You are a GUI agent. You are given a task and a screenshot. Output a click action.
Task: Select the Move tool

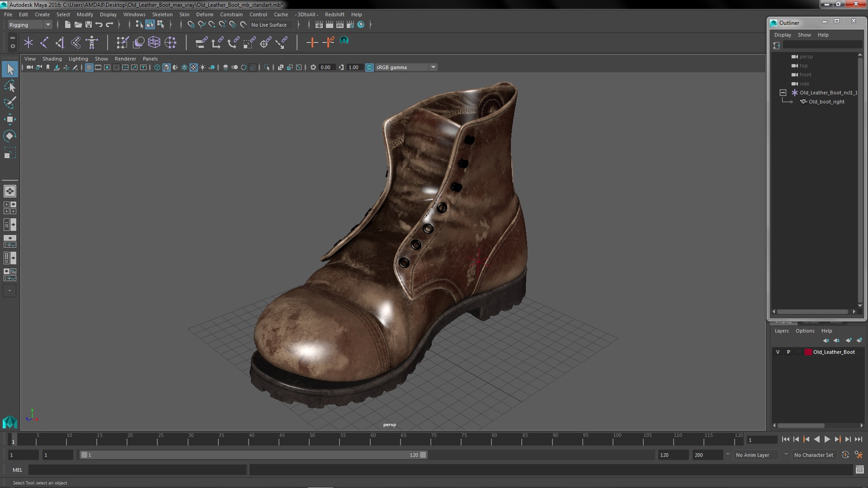(9, 119)
